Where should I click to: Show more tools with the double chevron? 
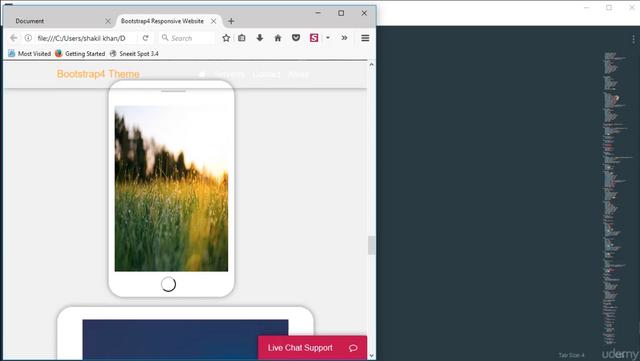click(x=344, y=38)
